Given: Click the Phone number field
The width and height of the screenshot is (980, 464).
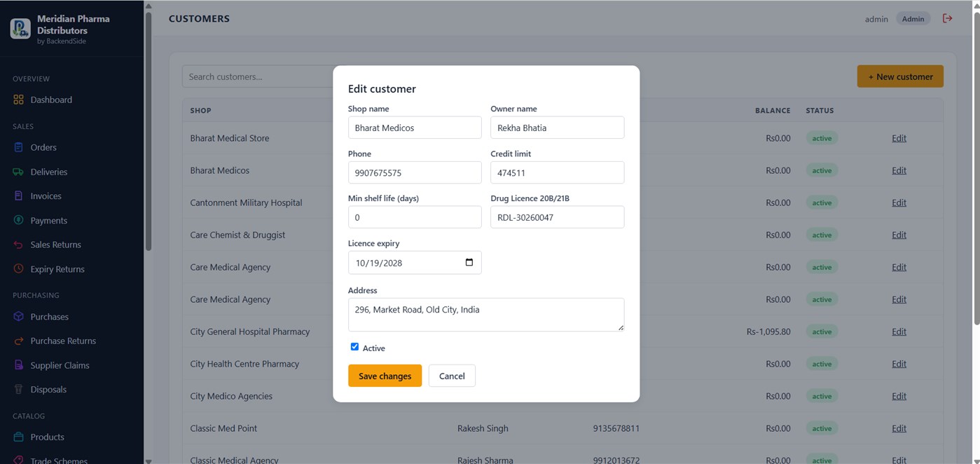Looking at the screenshot, I should point(415,172).
